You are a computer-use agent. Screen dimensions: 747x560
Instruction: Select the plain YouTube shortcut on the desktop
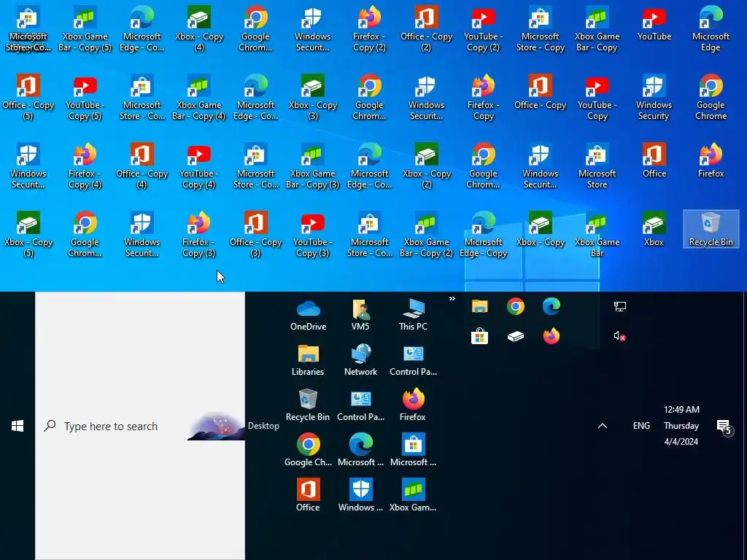pyautogui.click(x=654, y=24)
